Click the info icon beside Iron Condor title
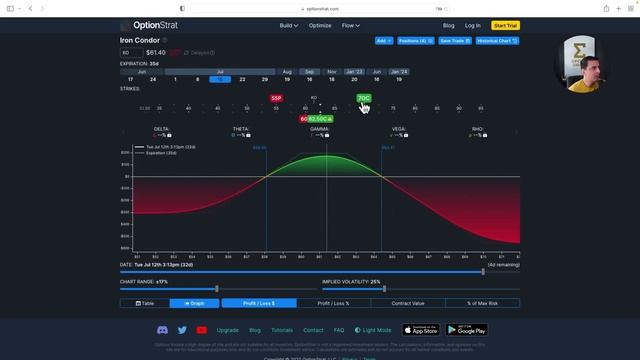The height and width of the screenshot is (360, 640). [165, 40]
